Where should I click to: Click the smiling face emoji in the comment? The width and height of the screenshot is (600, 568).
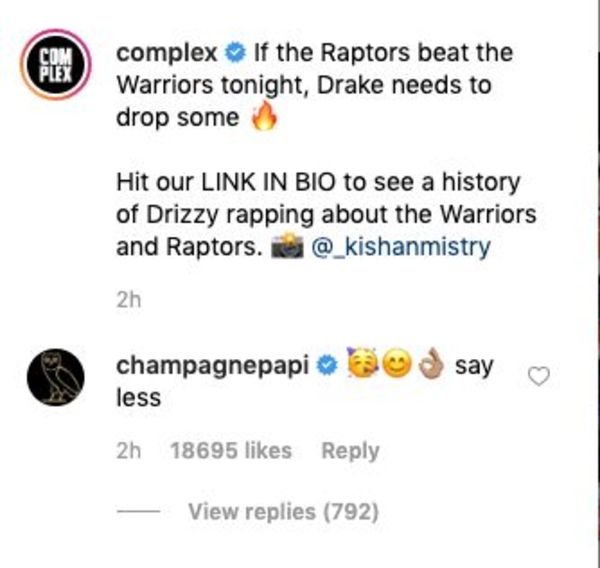click(398, 364)
